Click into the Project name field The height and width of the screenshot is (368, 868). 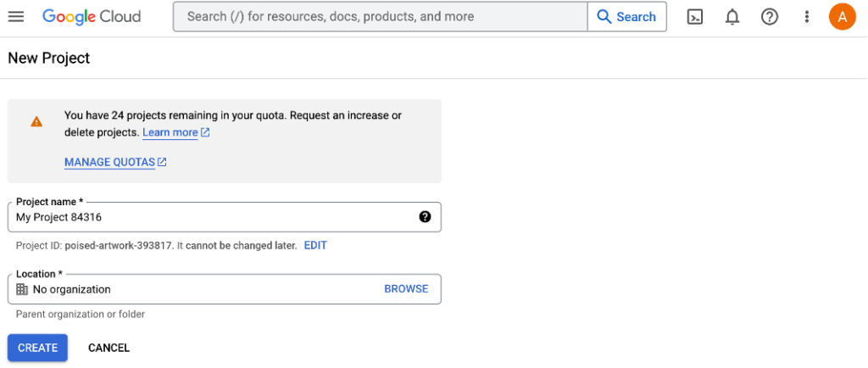click(x=212, y=217)
